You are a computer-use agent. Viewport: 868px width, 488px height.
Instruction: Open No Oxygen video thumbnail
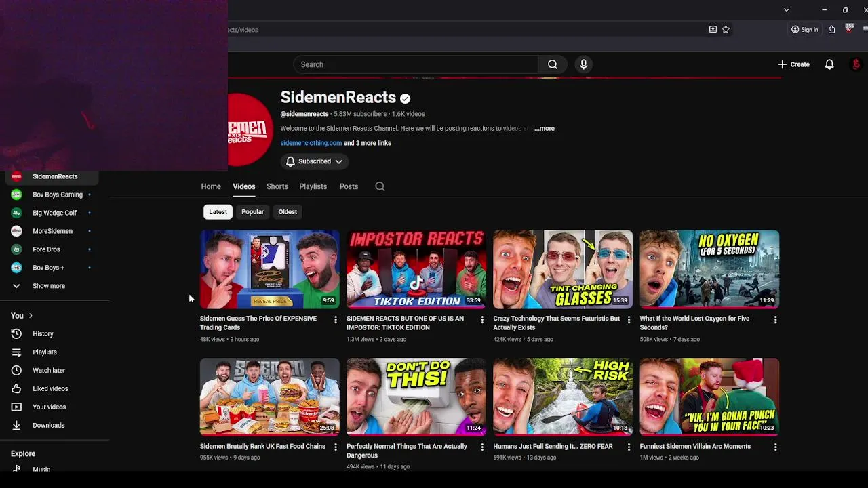tap(709, 269)
